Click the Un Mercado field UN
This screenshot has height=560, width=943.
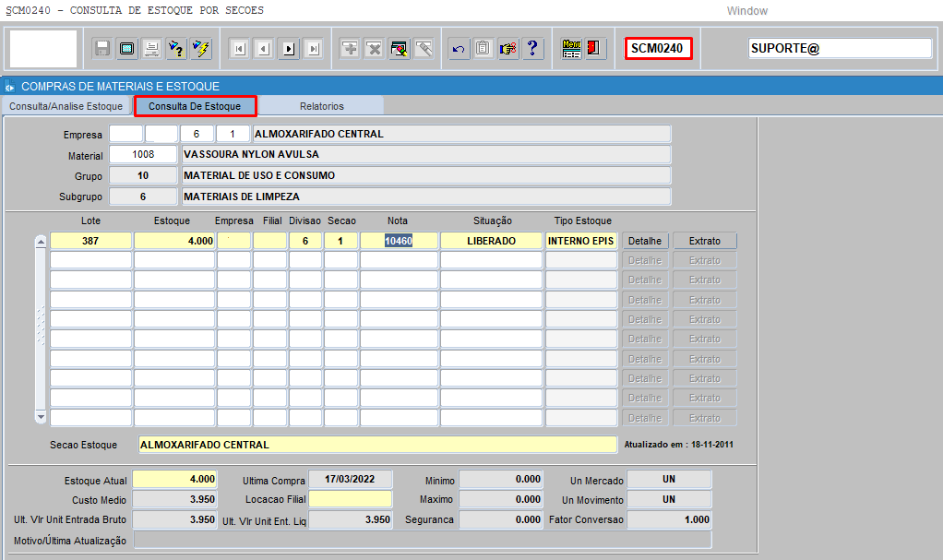pos(669,480)
